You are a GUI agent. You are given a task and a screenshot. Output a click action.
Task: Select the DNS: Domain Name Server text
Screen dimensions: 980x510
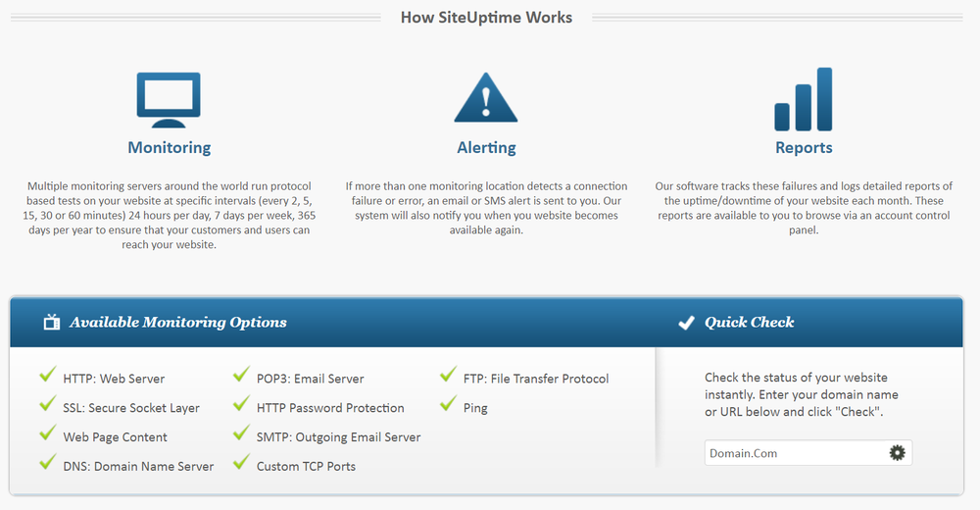pos(138,466)
